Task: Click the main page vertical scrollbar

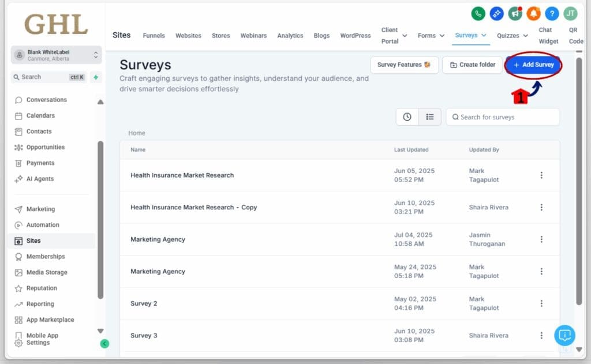Action: [x=579, y=181]
